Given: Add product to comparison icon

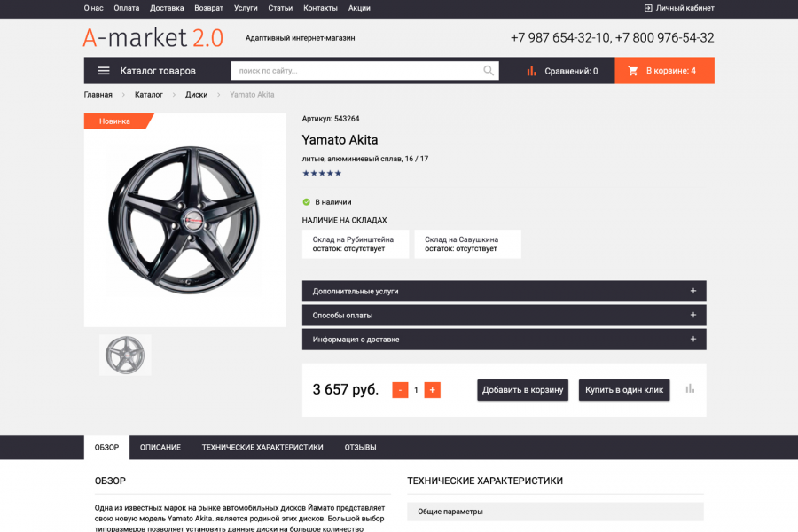Looking at the screenshot, I should (690, 389).
